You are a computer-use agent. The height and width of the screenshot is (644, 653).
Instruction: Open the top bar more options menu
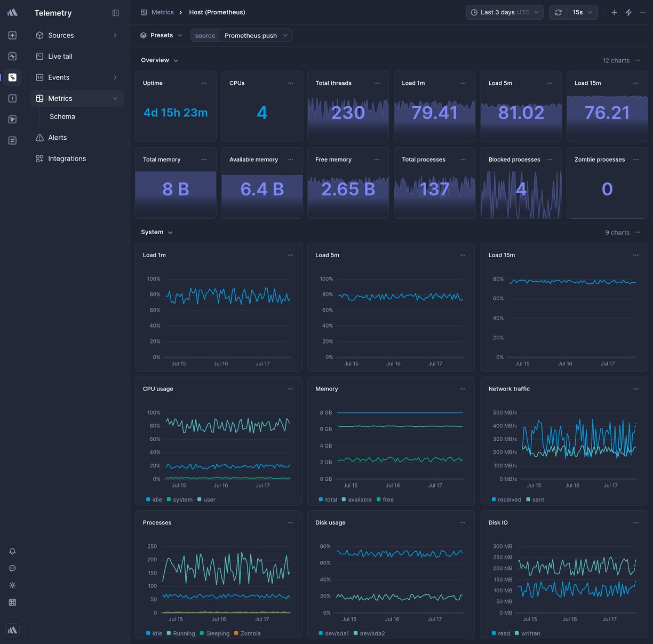[643, 12]
